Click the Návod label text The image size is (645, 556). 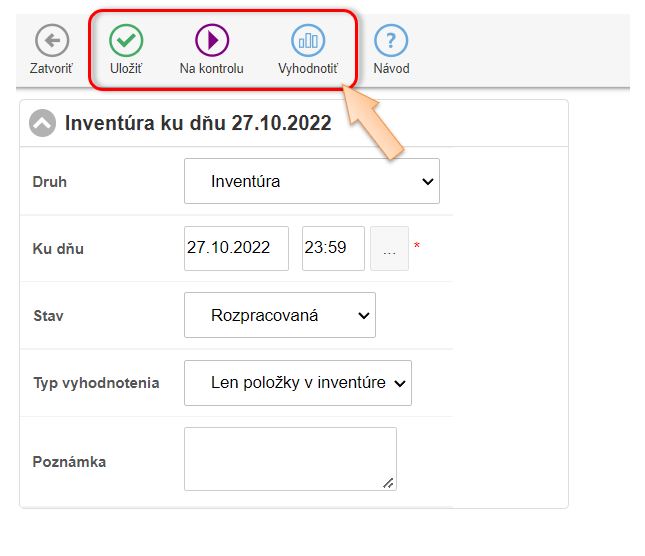391,69
